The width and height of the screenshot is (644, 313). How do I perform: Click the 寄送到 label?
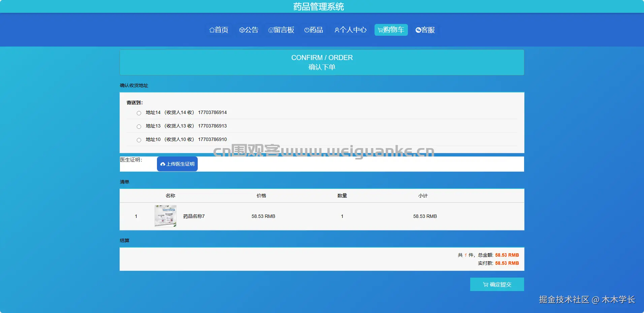point(135,103)
